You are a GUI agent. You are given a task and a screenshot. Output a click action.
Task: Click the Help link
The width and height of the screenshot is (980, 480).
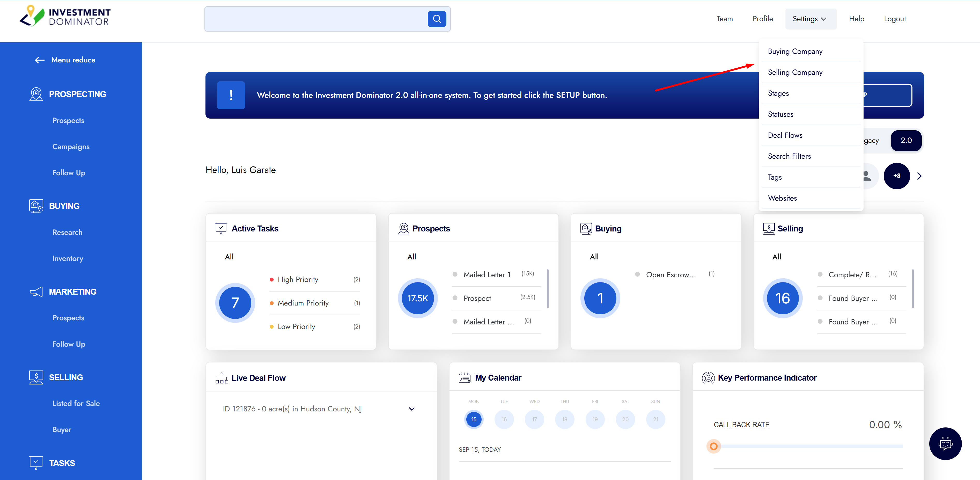tap(856, 19)
